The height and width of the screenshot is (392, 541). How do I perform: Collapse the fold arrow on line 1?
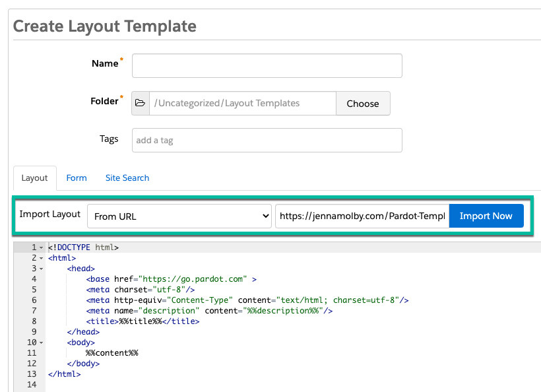[x=41, y=247]
